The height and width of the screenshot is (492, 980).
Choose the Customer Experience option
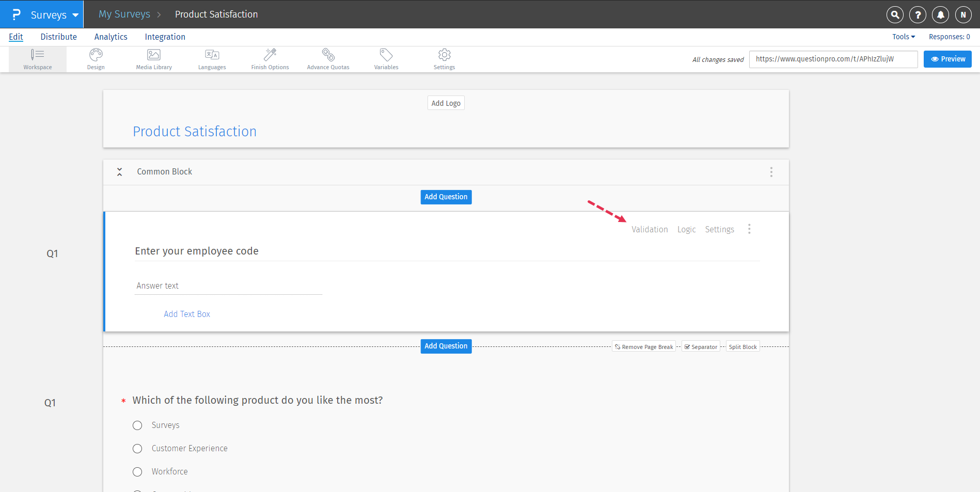click(137, 448)
